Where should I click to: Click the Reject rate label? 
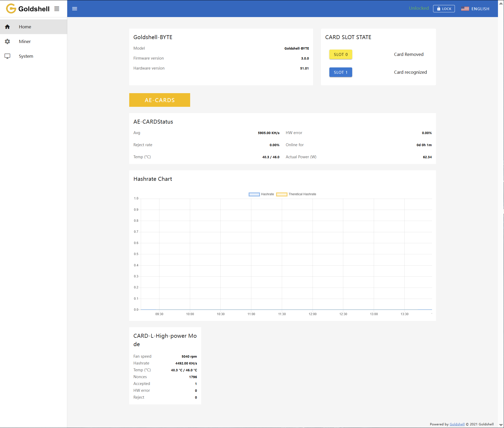143,145
